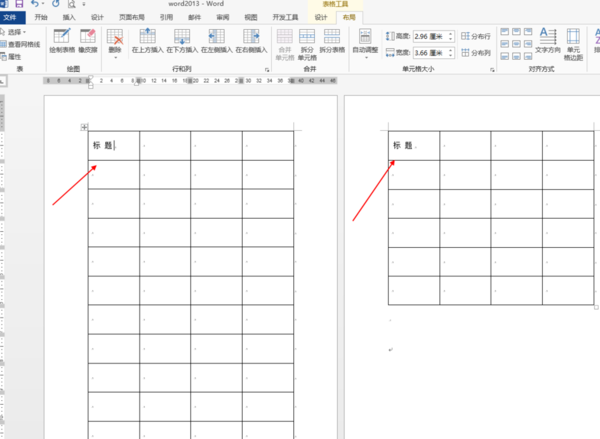Switch to the 引用 (References) tab
The width and height of the screenshot is (600, 439).
coord(166,17)
